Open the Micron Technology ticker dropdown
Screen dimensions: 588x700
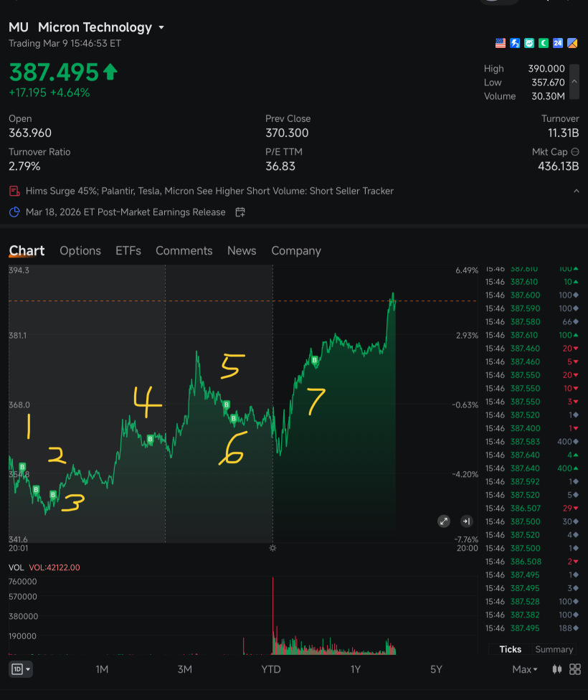pyautogui.click(x=161, y=28)
